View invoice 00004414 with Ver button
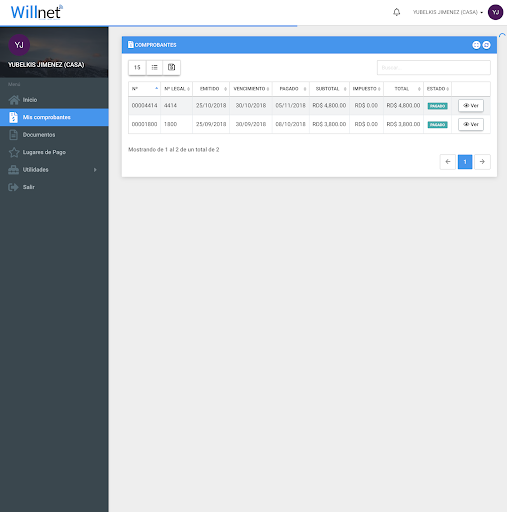Viewport: 507px width, 512px height. click(x=471, y=106)
